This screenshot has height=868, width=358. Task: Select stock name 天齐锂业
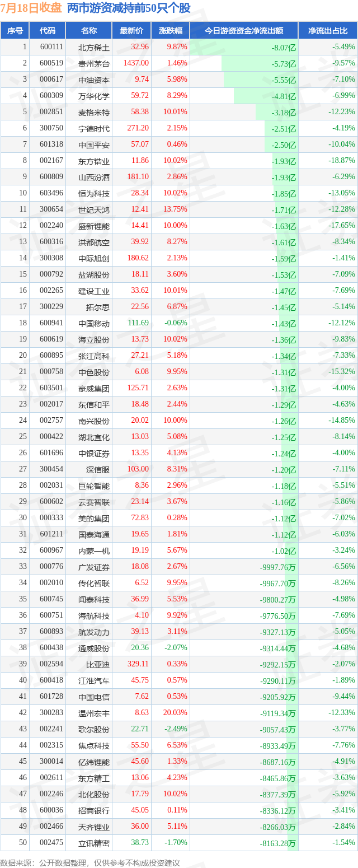click(94, 827)
